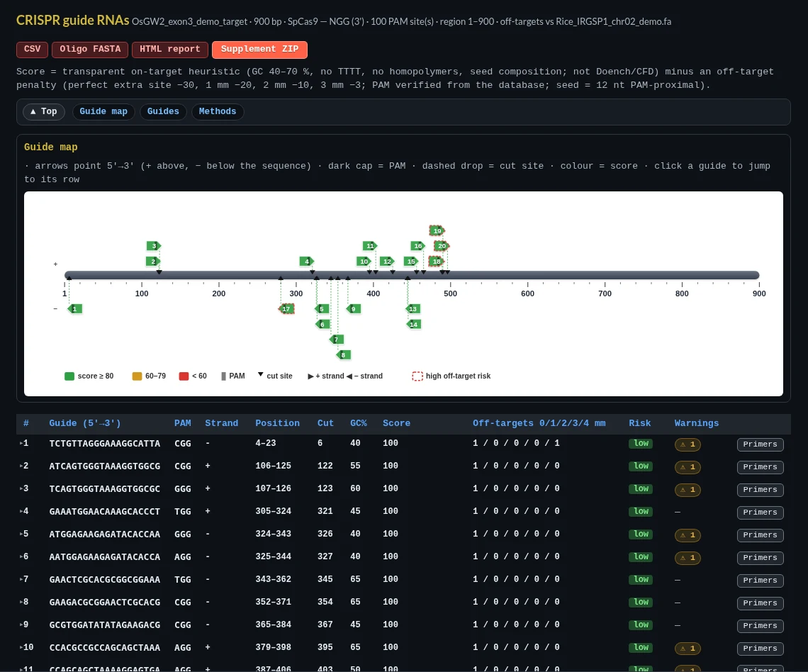The width and height of the screenshot is (808, 672).
Task: Click guide 11 marker in the guide map
Action: coord(370,246)
